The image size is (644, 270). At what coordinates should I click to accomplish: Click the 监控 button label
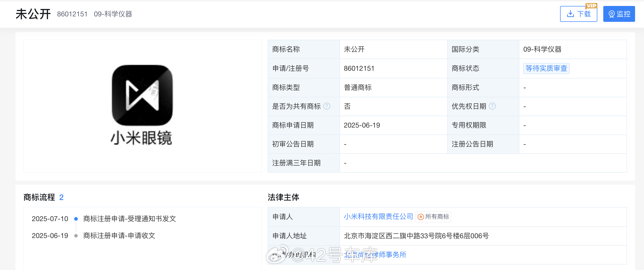coord(623,14)
